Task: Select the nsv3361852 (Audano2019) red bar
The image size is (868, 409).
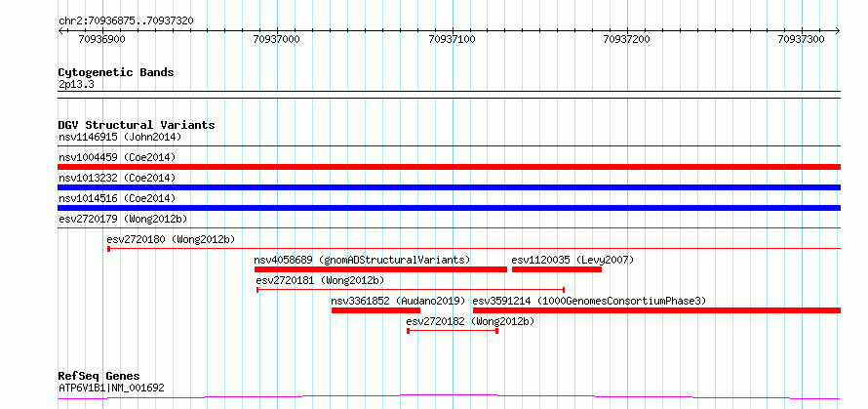Action: [x=375, y=310]
